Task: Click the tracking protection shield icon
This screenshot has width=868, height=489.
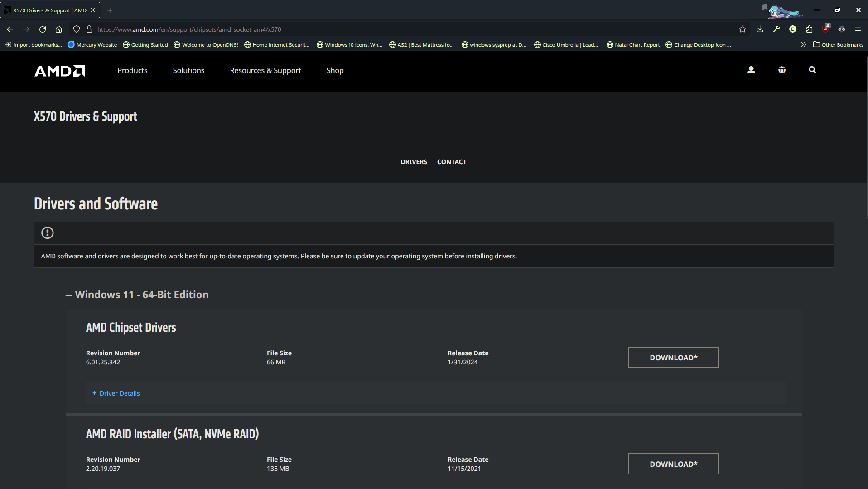Action: (x=77, y=29)
